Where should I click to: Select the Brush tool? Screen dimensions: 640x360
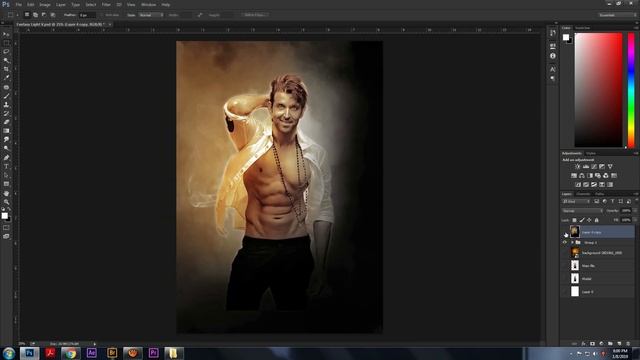[x=6, y=96]
